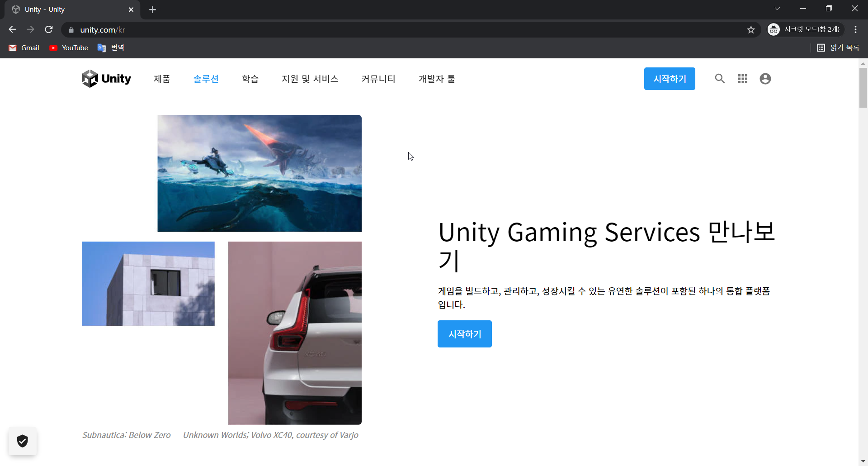
Task: Click the incognito mode profile indicator
Action: (806, 29)
